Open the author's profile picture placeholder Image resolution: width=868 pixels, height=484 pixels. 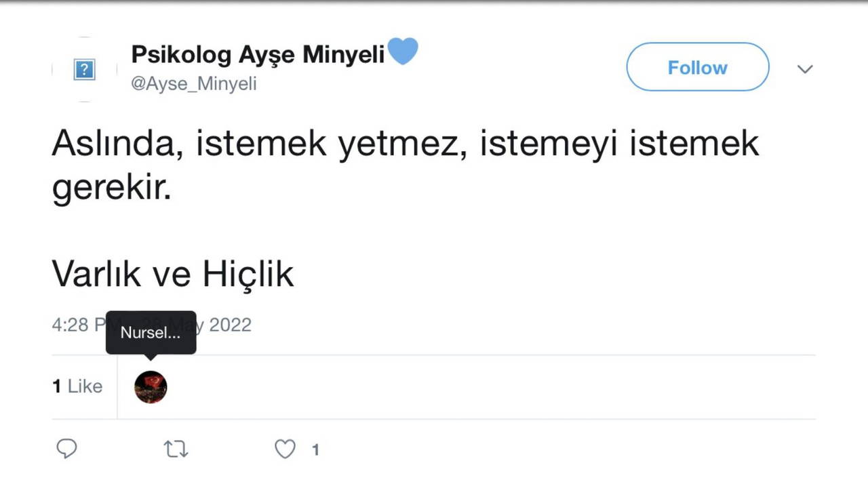tap(84, 69)
